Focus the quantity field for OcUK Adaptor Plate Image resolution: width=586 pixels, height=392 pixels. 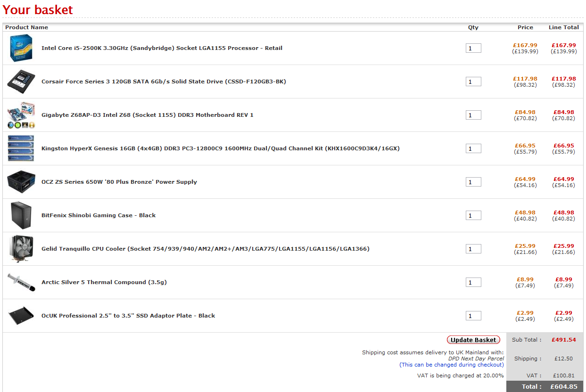pos(473,316)
